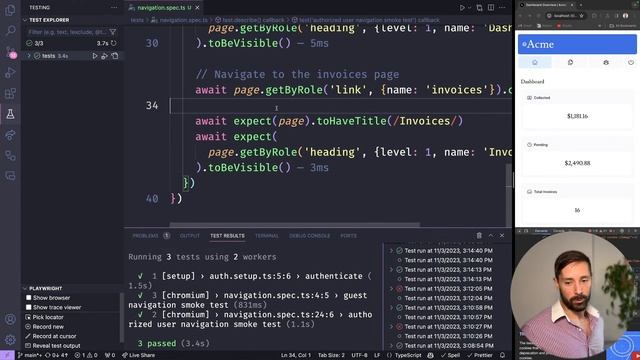
Task: Open run dropdown arrow next to play button
Action: coord(469,7)
